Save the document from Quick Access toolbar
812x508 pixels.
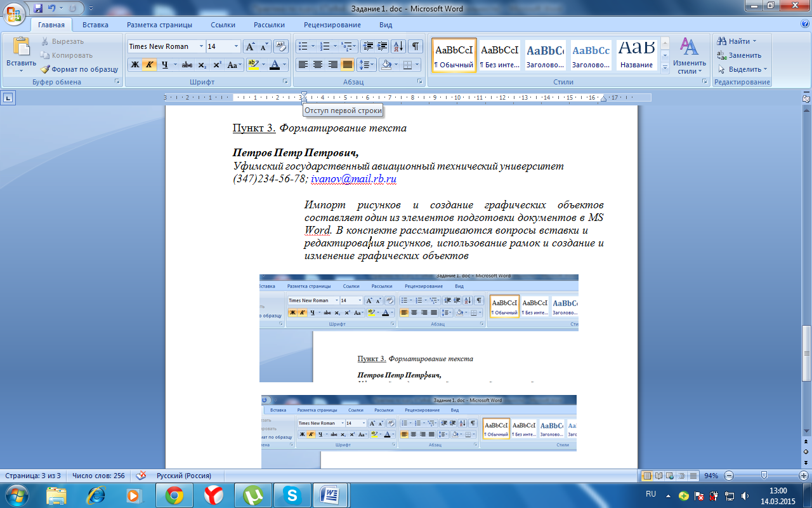37,9
